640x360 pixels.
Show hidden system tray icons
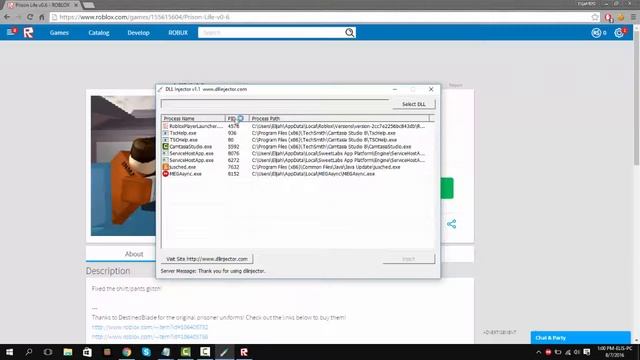coord(538,352)
